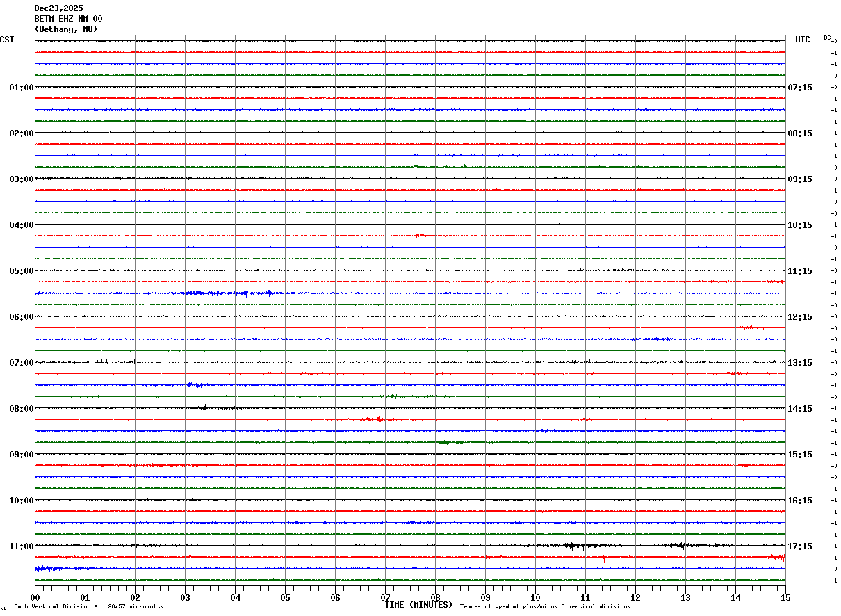841x616 pixels.
Task: Click the date label Dec23,2025
Action: point(58,8)
